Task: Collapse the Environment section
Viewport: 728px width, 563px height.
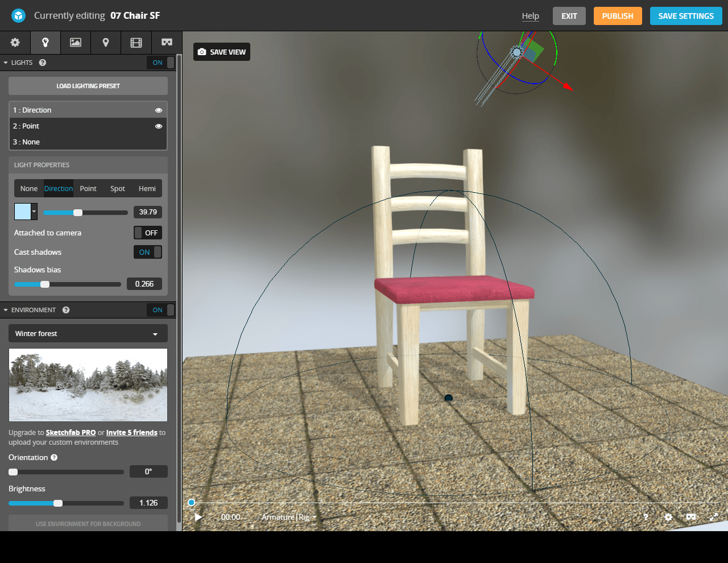Action: [x=6, y=310]
